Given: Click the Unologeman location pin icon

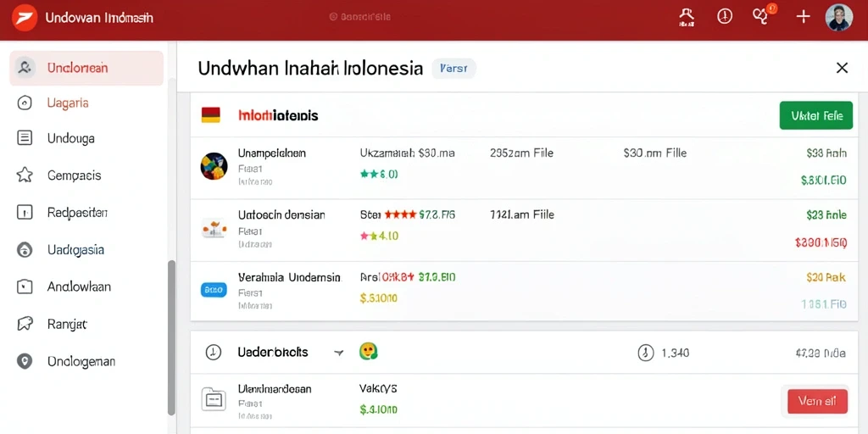Looking at the screenshot, I should pos(25,361).
